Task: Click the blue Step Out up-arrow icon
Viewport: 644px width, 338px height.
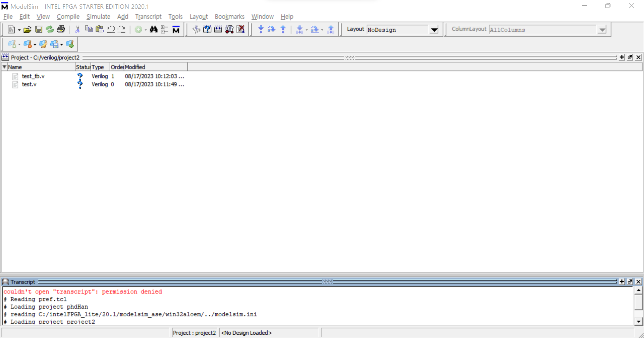Action: pyautogui.click(x=283, y=30)
